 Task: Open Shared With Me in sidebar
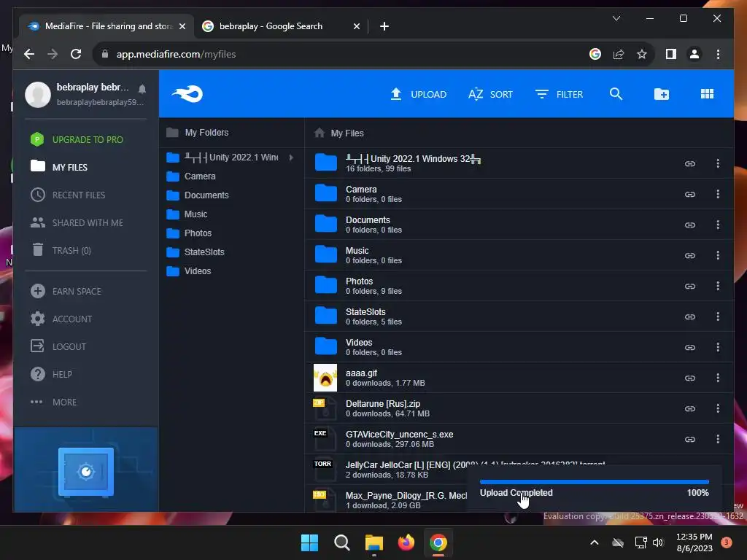[x=77, y=222]
